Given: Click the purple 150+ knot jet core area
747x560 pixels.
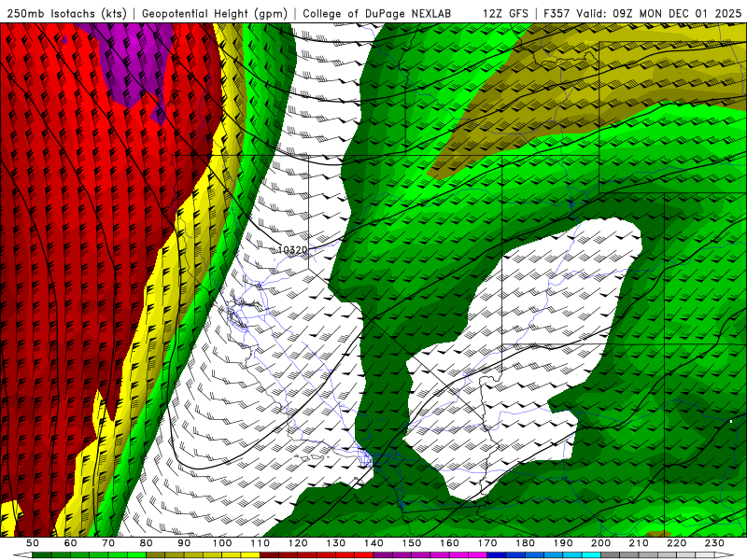Looking at the screenshot, I should (x=135, y=62).
